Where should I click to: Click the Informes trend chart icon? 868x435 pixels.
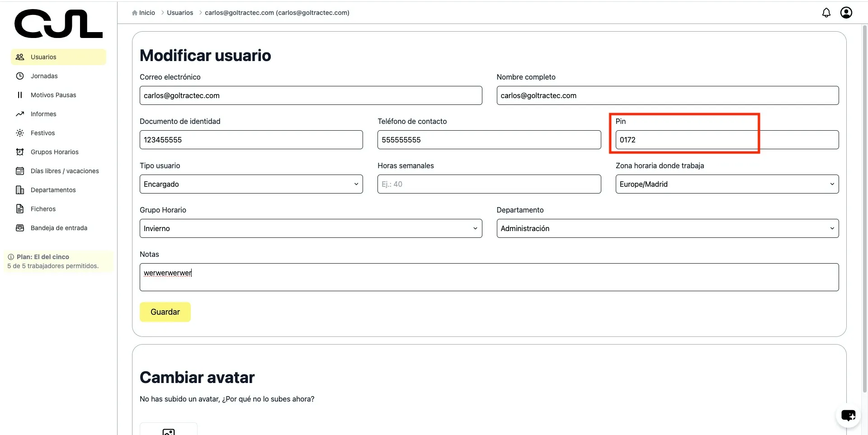20,114
